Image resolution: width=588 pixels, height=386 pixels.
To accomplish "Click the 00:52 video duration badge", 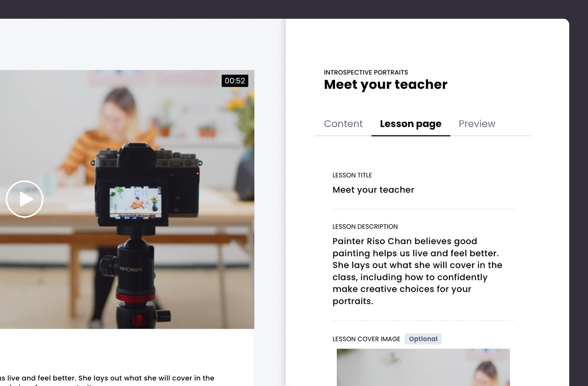I will pos(235,81).
